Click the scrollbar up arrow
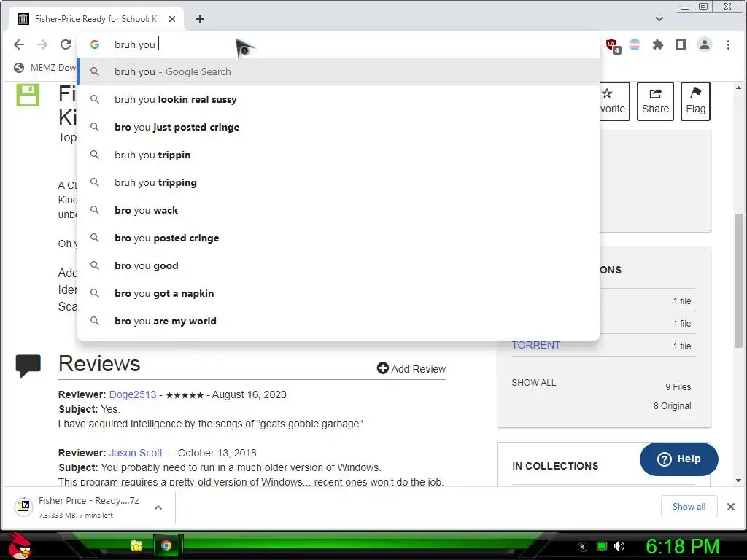This screenshot has height=560, width=747. [738, 88]
